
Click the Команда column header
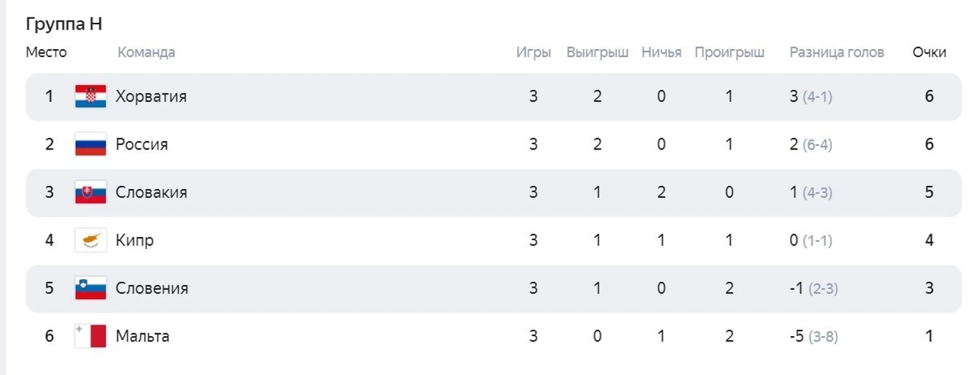[x=146, y=52]
